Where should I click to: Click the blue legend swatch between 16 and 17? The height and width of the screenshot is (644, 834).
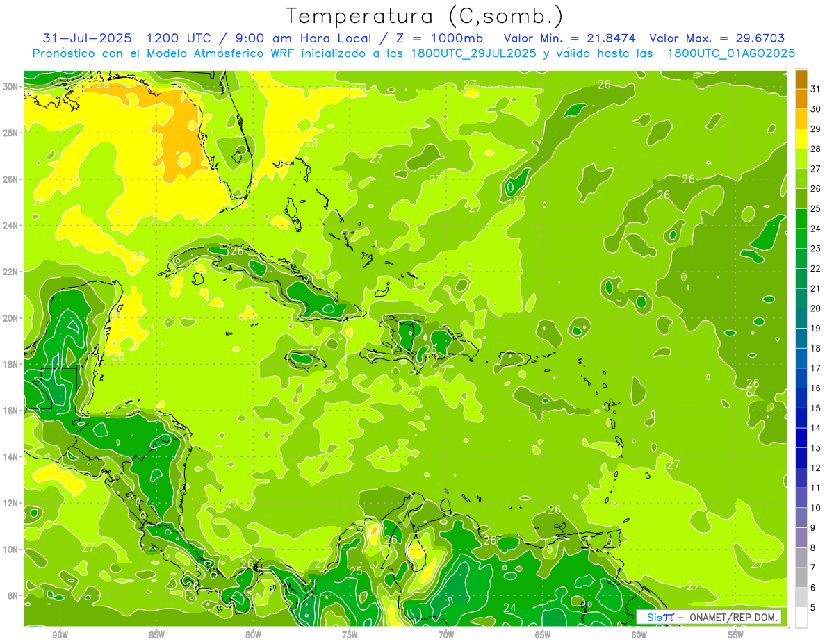click(801, 378)
